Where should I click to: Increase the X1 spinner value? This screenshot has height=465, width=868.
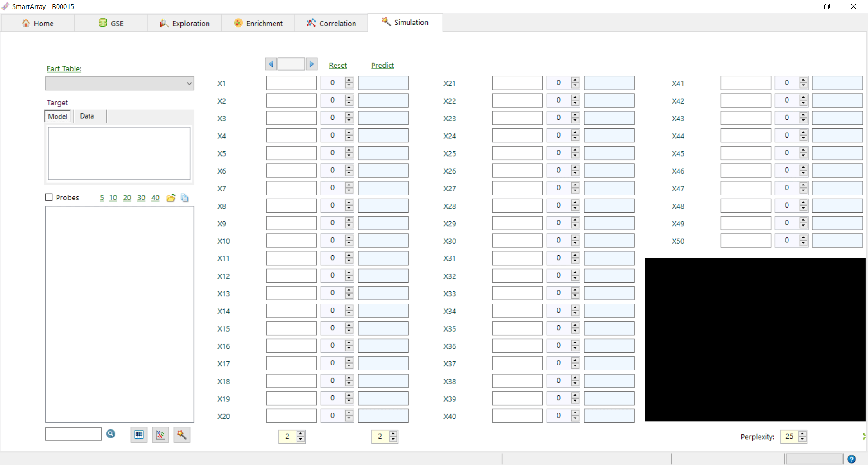(x=349, y=80)
